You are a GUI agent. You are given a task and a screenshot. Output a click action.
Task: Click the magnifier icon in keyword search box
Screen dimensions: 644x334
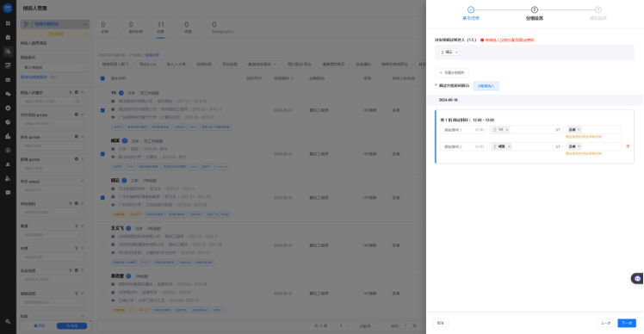point(77,101)
